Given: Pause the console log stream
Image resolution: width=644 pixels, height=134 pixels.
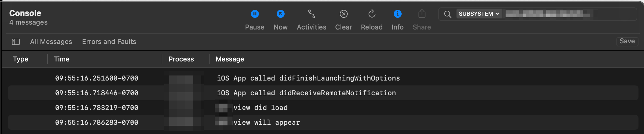Looking at the screenshot, I should coord(255,14).
